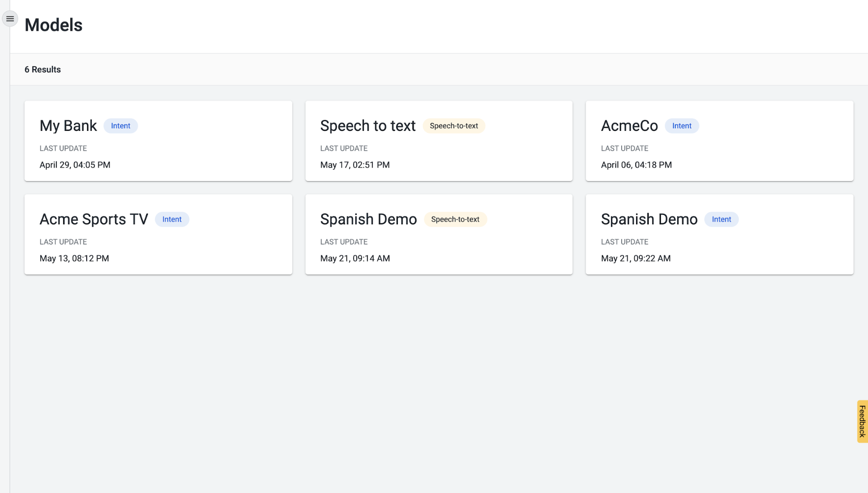Click the 6 Results count label
This screenshot has height=493, width=868.
click(42, 70)
